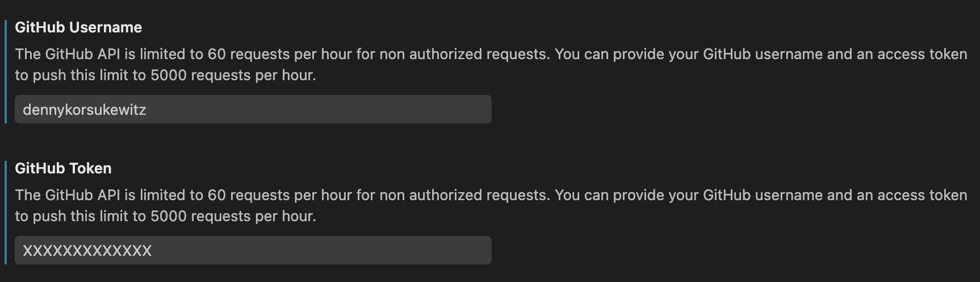Click the GitHub Token input field
The image size is (980, 282).
pyautogui.click(x=253, y=250)
